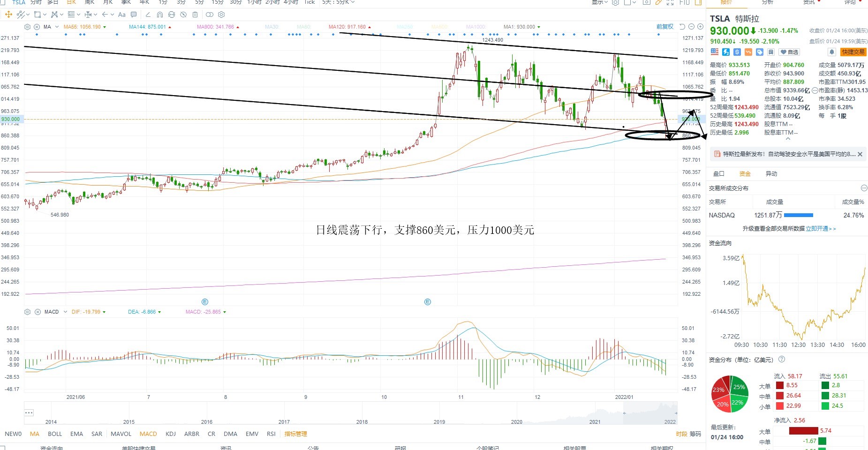Remove the MACD indicator with its X icon
868x450 pixels.
(37, 312)
